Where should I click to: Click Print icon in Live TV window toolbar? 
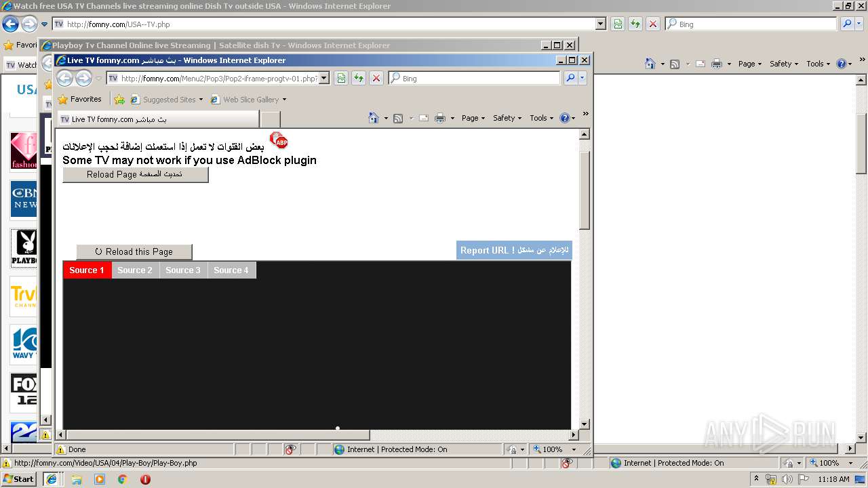[440, 118]
